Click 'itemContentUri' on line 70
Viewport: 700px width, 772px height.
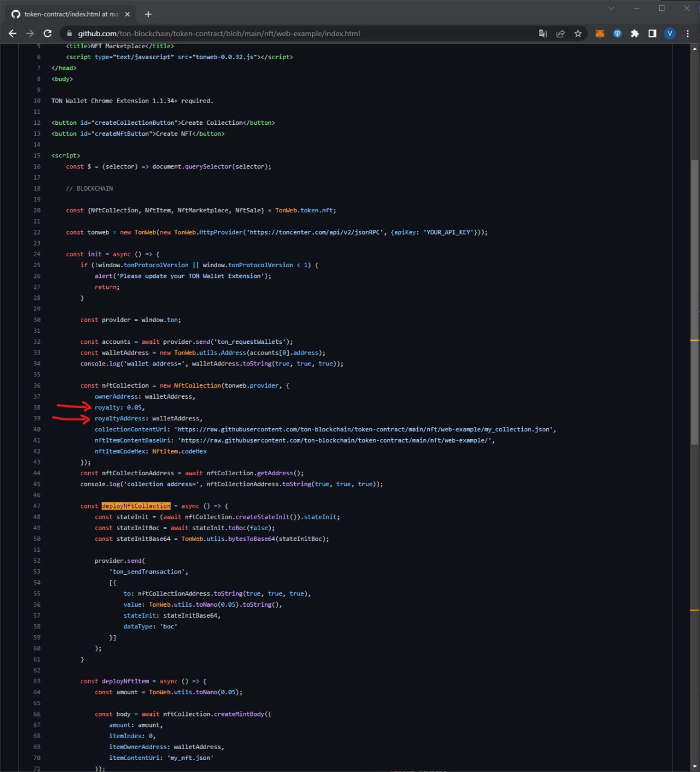134,758
